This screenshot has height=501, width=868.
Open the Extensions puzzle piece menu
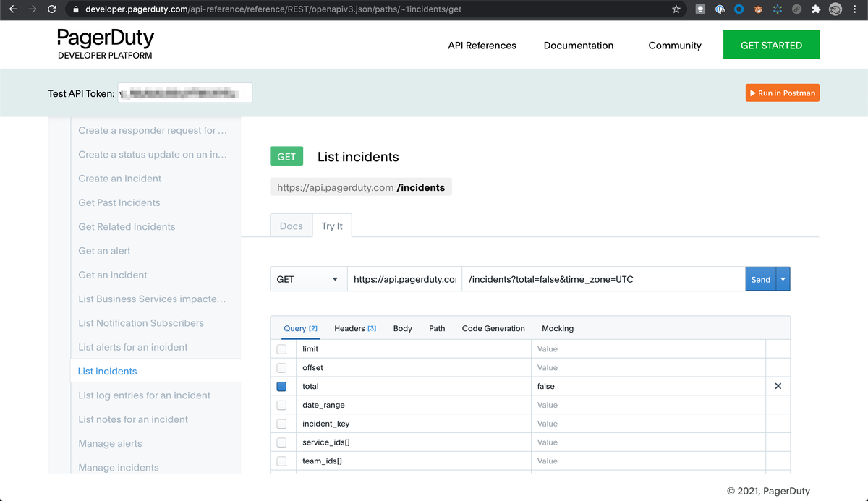pyautogui.click(x=816, y=9)
